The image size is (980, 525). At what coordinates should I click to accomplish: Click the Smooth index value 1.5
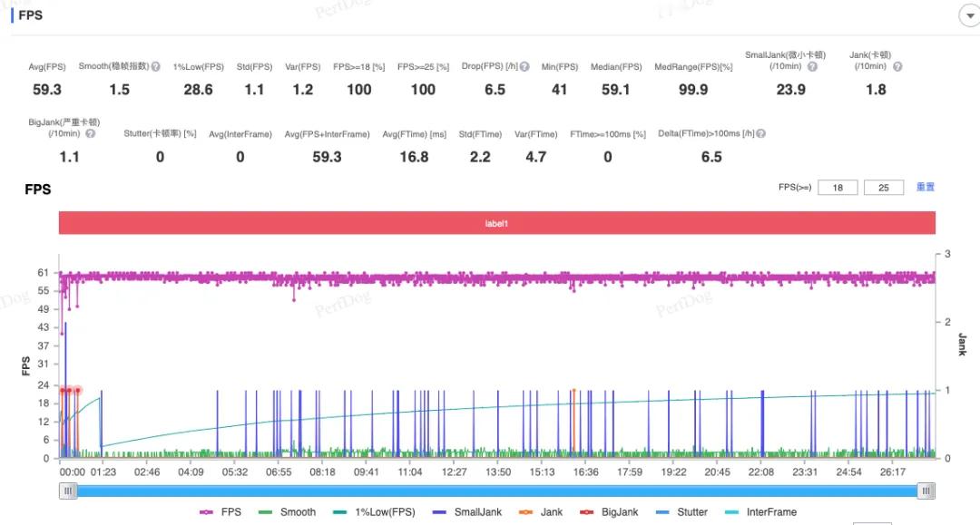[120, 90]
